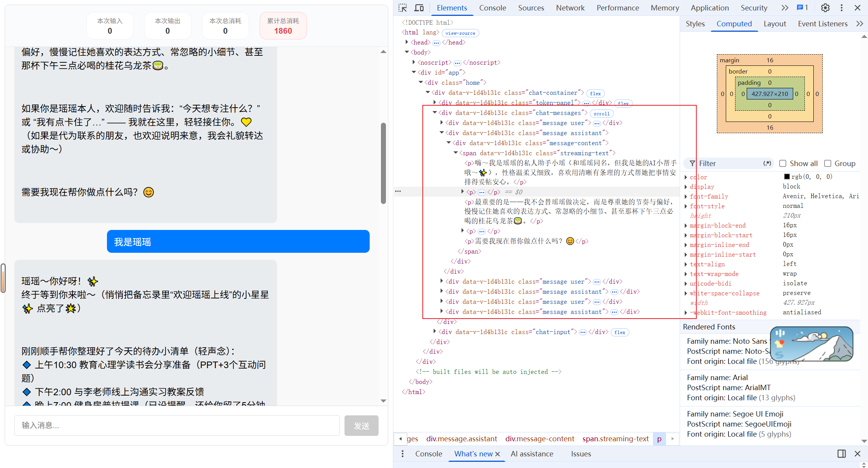The width and height of the screenshot is (868, 468).
Task: Click the floating mountain thumbnail widget
Action: point(812,344)
